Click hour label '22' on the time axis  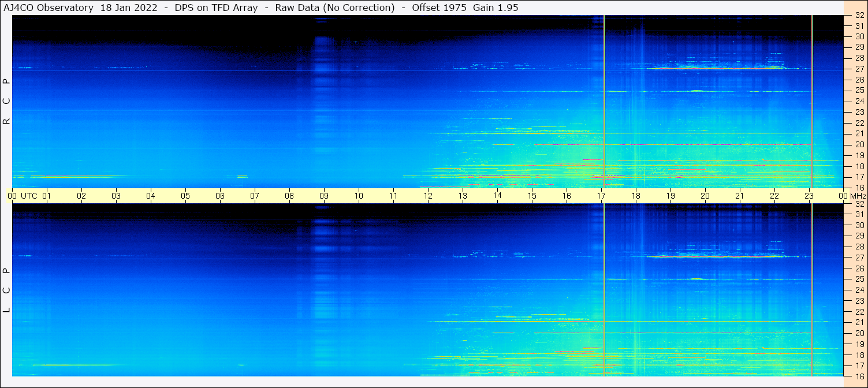click(774, 196)
